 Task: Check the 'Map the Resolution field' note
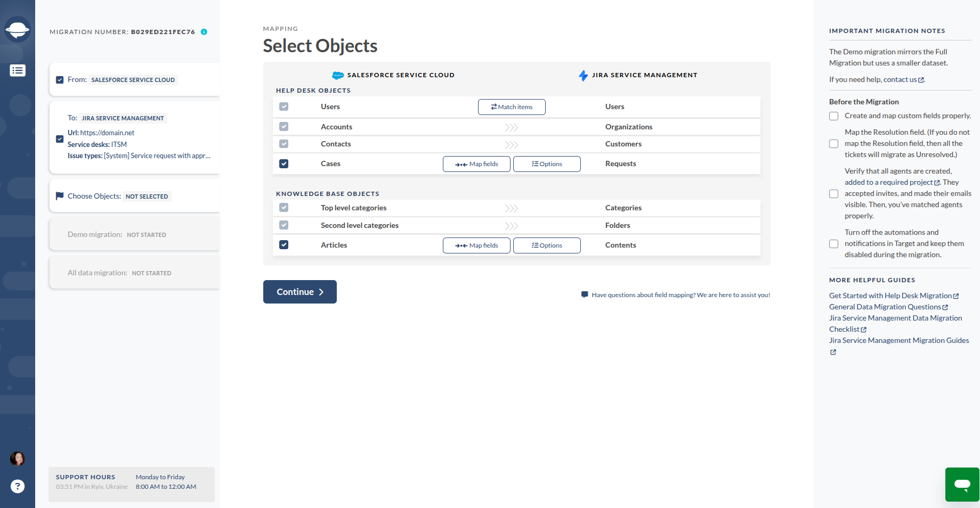tap(834, 144)
